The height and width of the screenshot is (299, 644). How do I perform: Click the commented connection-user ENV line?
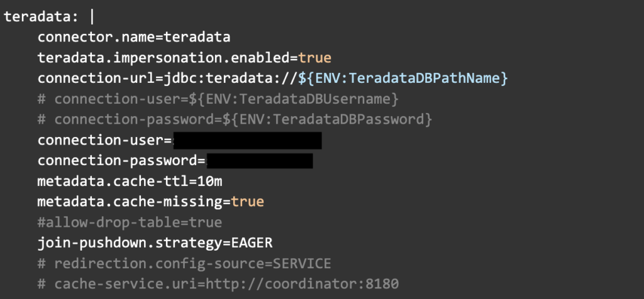tap(218, 99)
